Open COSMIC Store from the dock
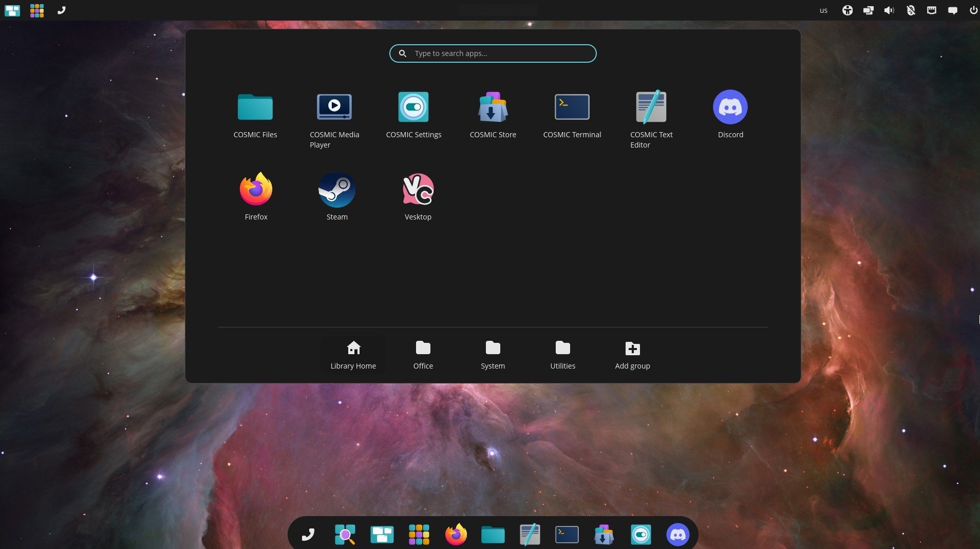The width and height of the screenshot is (980, 549). click(604, 535)
